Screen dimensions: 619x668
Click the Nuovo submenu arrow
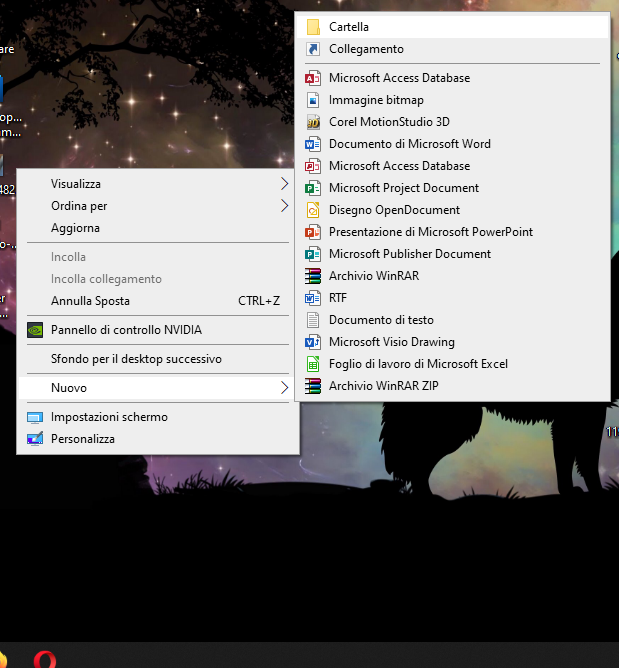coord(284,387)
